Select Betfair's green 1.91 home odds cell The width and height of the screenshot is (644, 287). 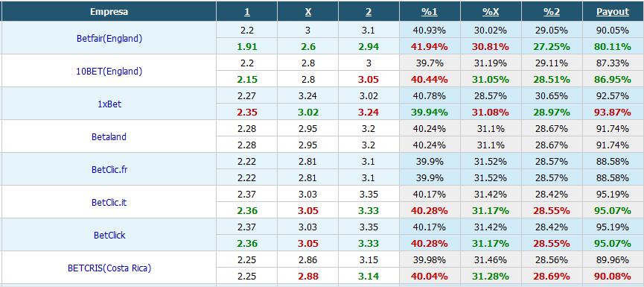[247, 46]
